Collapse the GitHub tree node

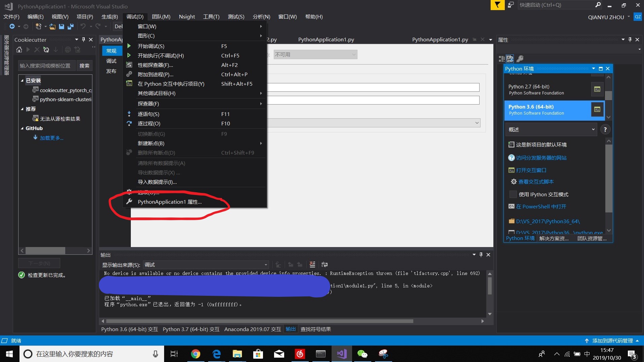(22, 128)
